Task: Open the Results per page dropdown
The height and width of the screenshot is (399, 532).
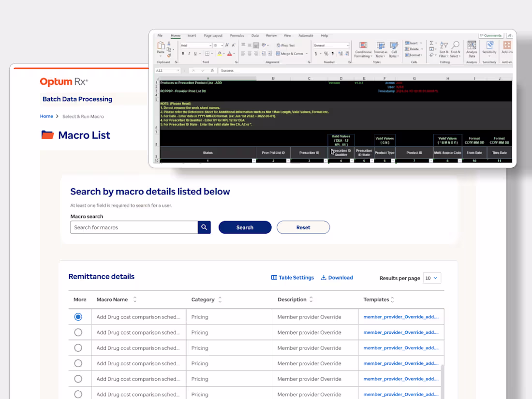Action: pos(432,278)
